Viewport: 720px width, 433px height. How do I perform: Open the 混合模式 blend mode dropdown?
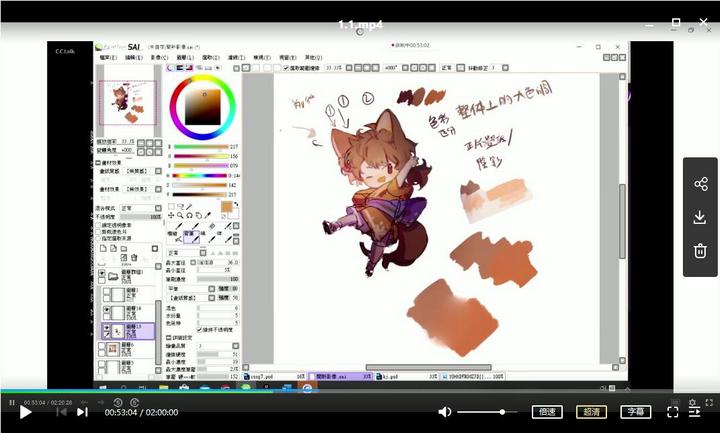pos(141,208)
